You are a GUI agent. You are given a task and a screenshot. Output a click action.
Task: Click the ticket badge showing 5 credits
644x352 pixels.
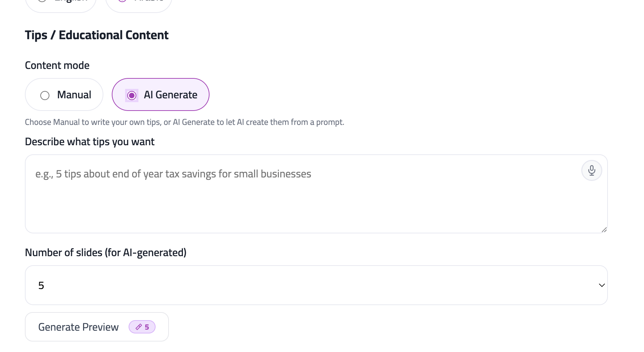click(x=142, y=326)
